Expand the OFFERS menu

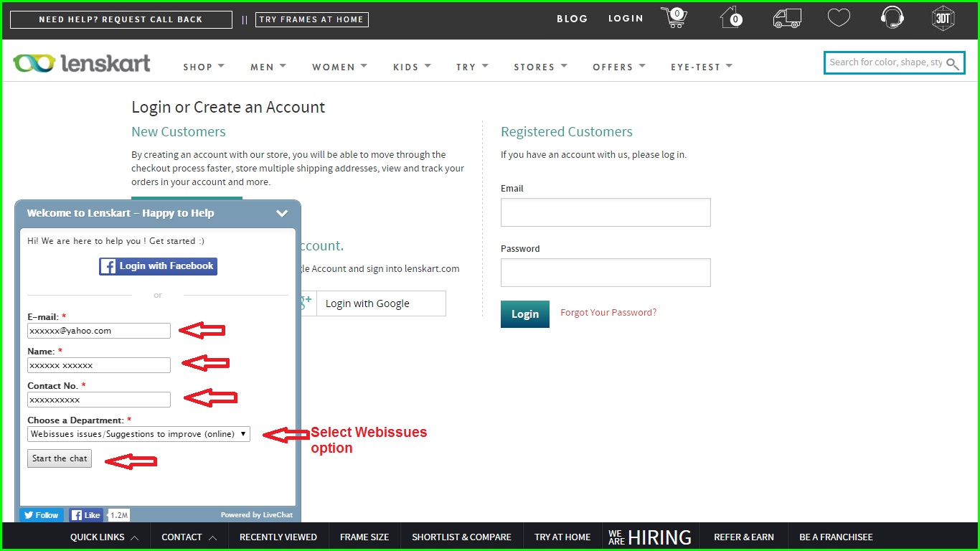(x=619, y=67)
